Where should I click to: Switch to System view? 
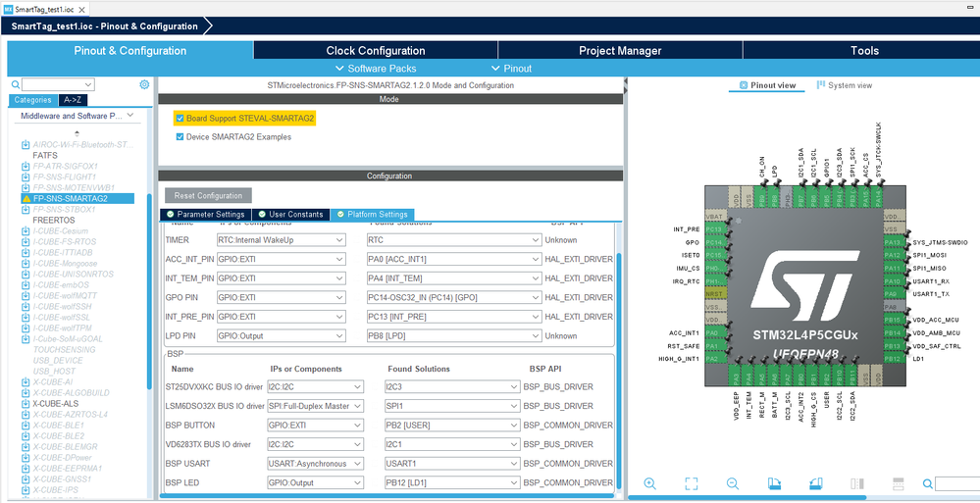coord(845,85)
